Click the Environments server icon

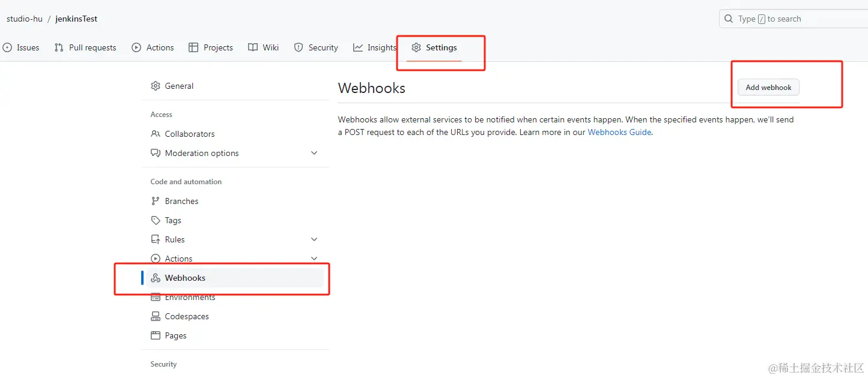[x=156, y=297]
